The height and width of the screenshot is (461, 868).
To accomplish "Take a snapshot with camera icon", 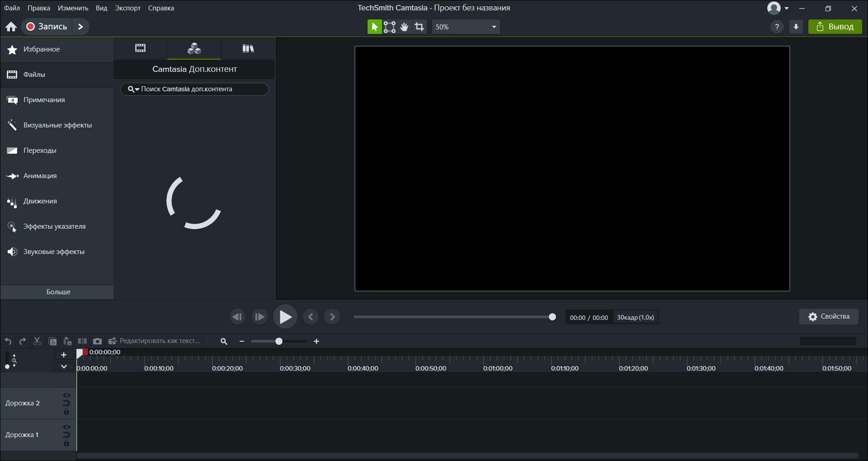I will tap(97, 341).
